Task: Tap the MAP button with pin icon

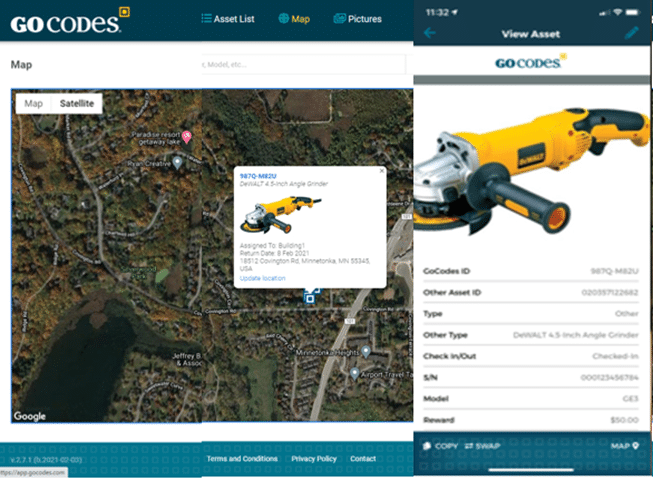Action: click(x=625, y=445)
